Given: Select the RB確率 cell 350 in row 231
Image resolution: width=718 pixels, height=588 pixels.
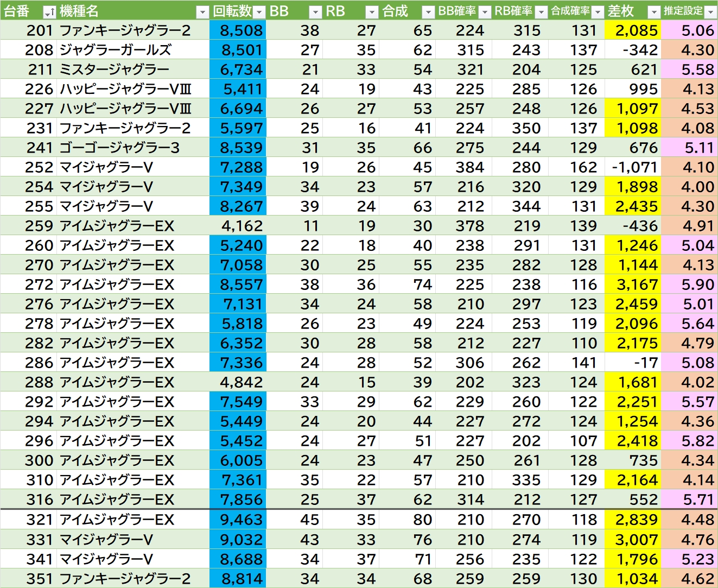Looking at the screenshot, I should click(x=520, y=128).
